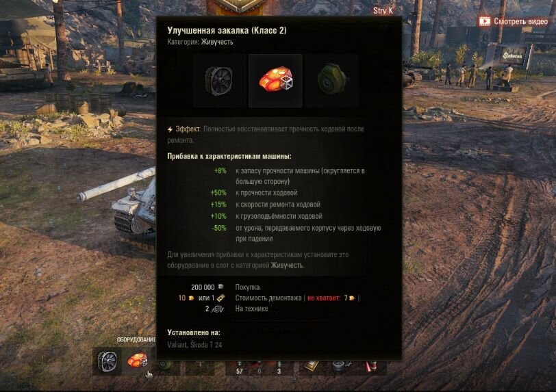The width and height of the screenshot is (556, 392).
Task: Click the shell slot showing 57
Action: pyautogui.click(x=240, y=368)
